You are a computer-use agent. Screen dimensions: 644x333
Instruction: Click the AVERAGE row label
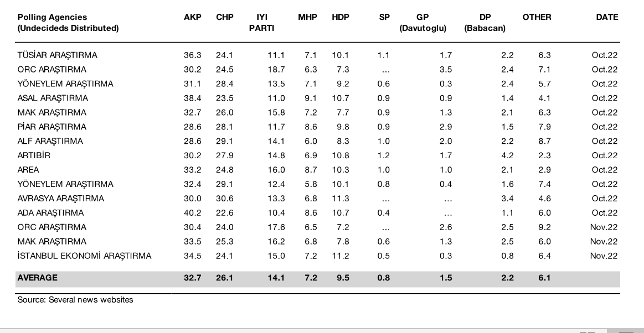click(37, 278)
